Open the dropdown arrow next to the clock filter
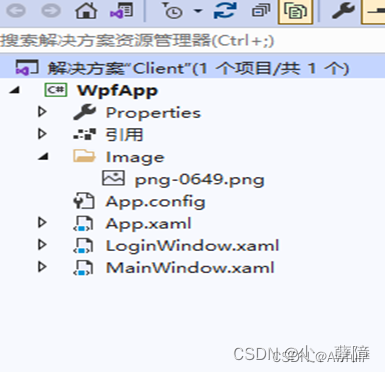 198,11
